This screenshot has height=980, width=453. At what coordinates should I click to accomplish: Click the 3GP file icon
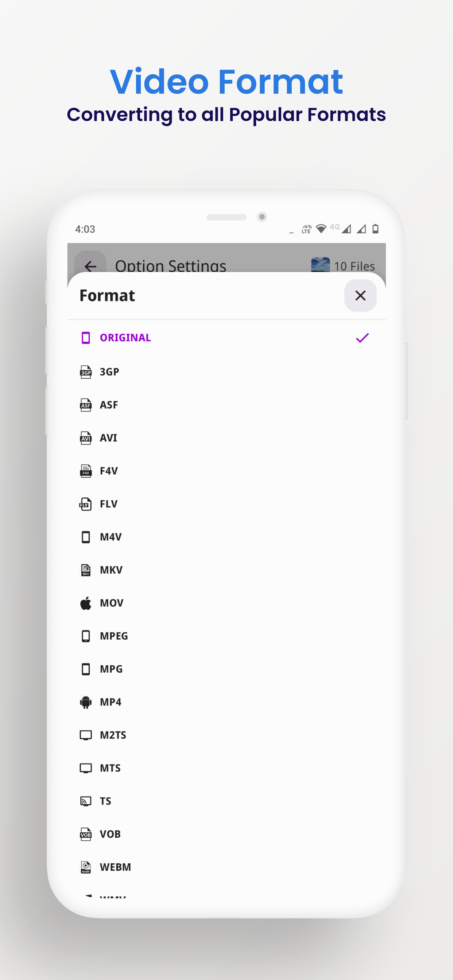pos(86,372)
